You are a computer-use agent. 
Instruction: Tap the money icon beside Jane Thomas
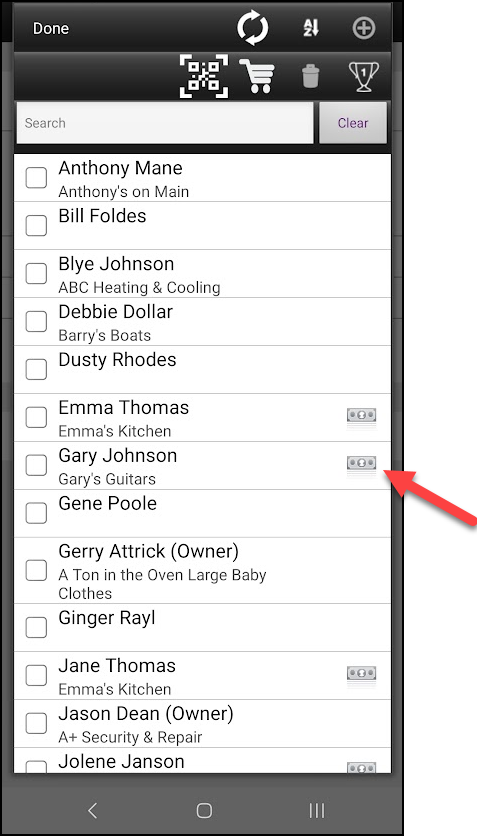tap(362, 674)
